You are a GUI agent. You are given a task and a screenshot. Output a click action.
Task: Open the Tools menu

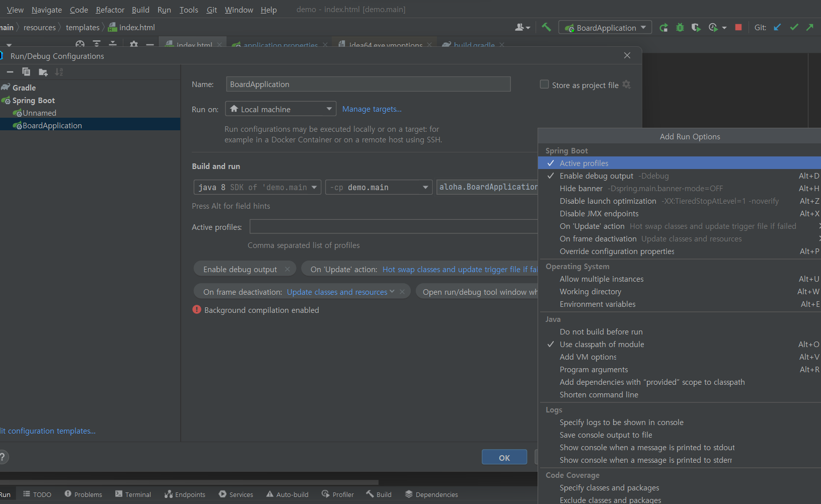point(189,10)
